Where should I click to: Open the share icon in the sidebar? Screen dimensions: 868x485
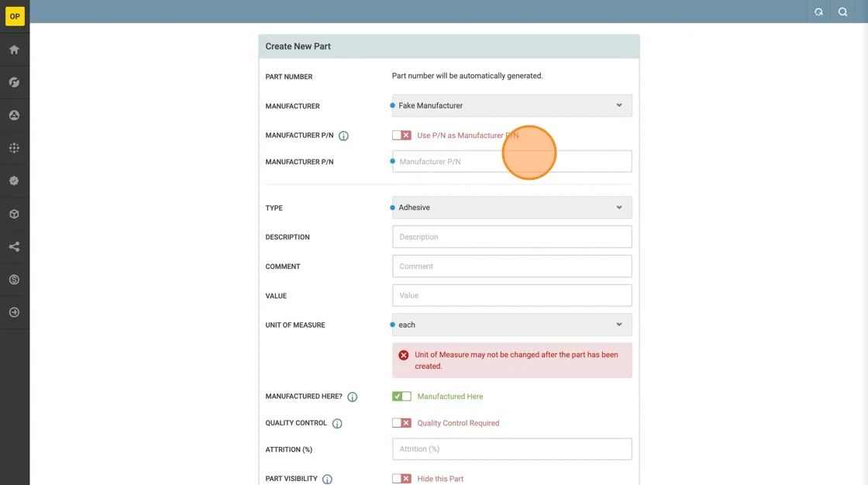click(x=14, y=247)
